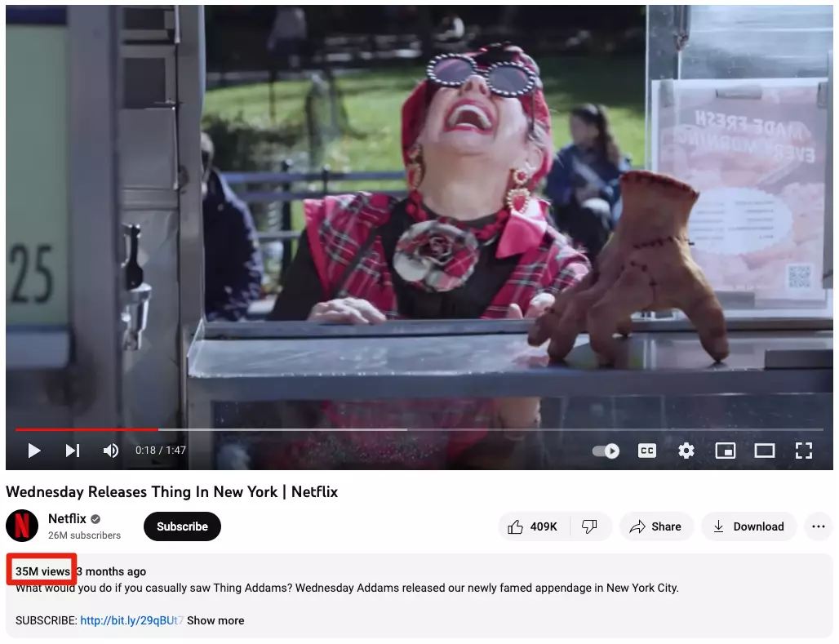
Task: Enable theater mode view
Action: coord(765,451)
